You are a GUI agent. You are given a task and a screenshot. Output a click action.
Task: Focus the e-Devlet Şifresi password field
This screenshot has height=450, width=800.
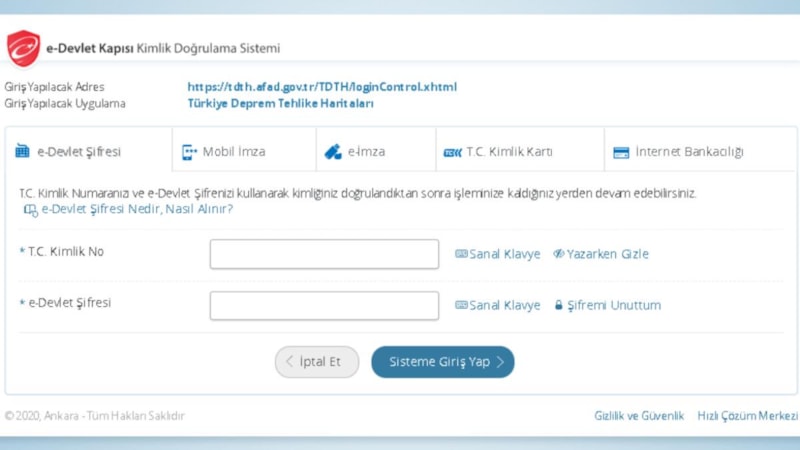324,306
